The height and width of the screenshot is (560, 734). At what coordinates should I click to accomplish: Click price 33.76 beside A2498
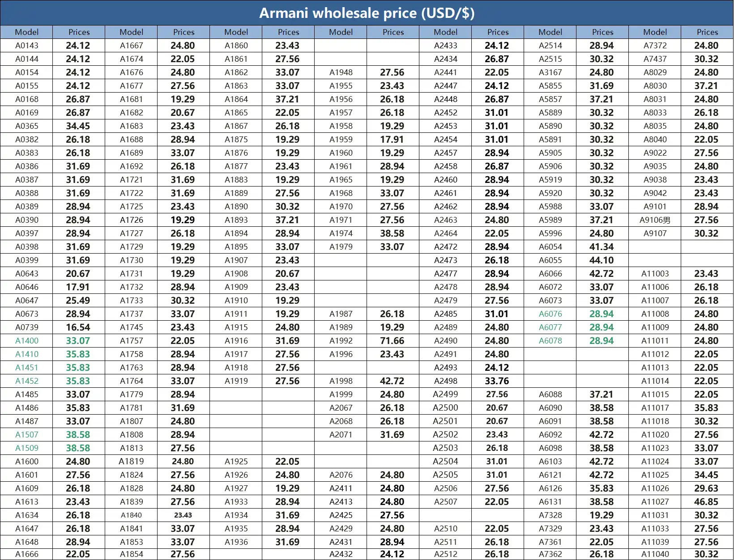(497, 381)
